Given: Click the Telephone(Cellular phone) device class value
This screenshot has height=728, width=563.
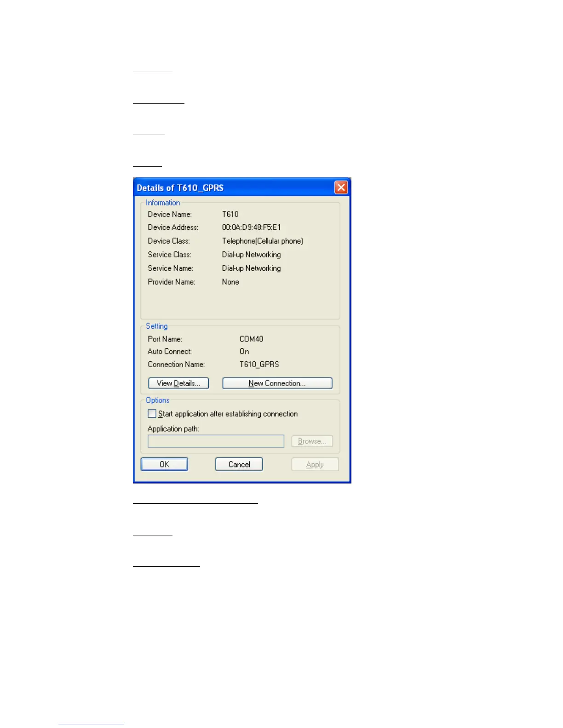Looking at the screenshot, I should point(262,241).
